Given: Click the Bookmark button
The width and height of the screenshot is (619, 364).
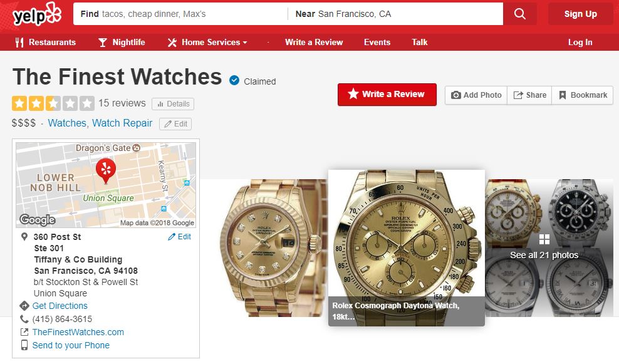Looking at the screenshot, I should [x=583, y=95].
